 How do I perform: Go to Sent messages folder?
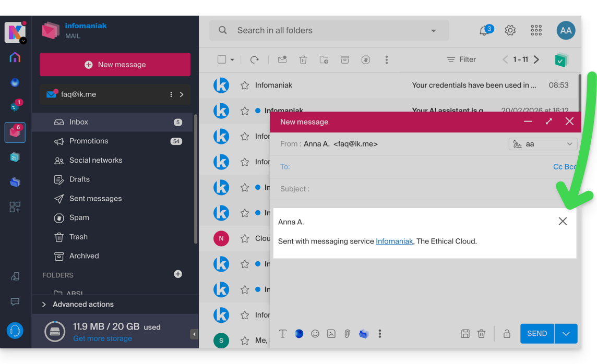[x=95, y=199]
